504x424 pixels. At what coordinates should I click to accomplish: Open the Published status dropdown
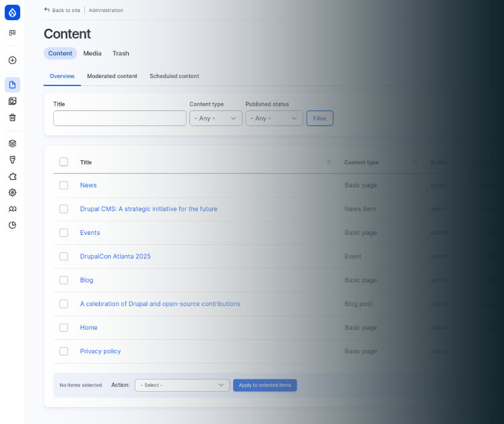click(274, 118)
